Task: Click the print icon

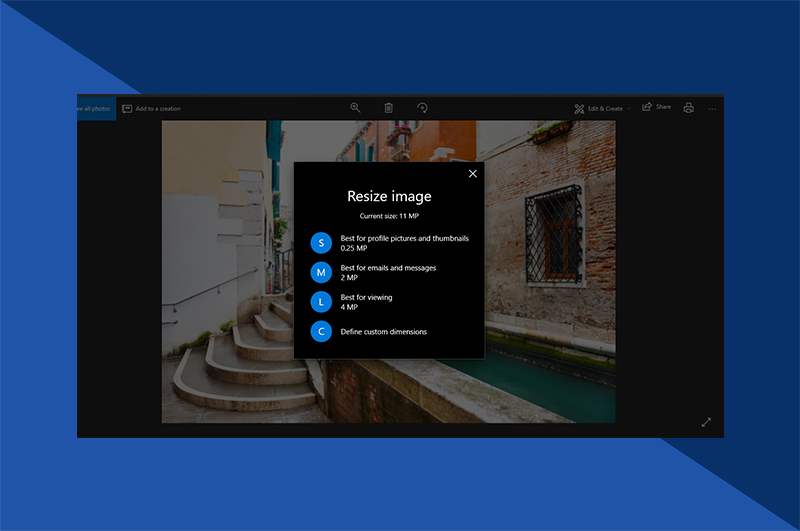Action: [688, 108]
